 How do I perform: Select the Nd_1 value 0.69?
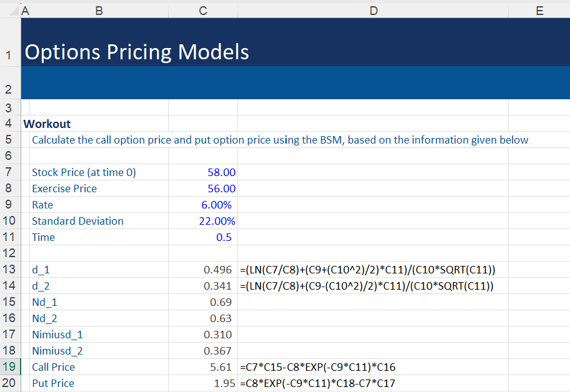[202, 302]
